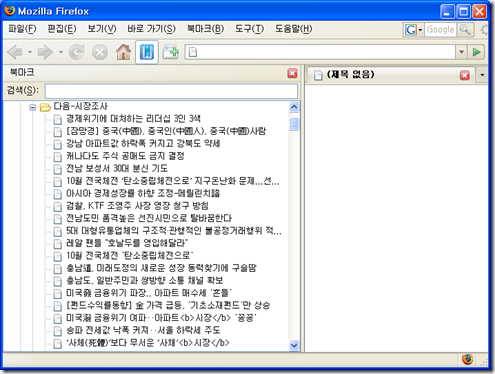Click the Reload page icon
This screenshot has height=374, width=495.
[x=76, y=52]
